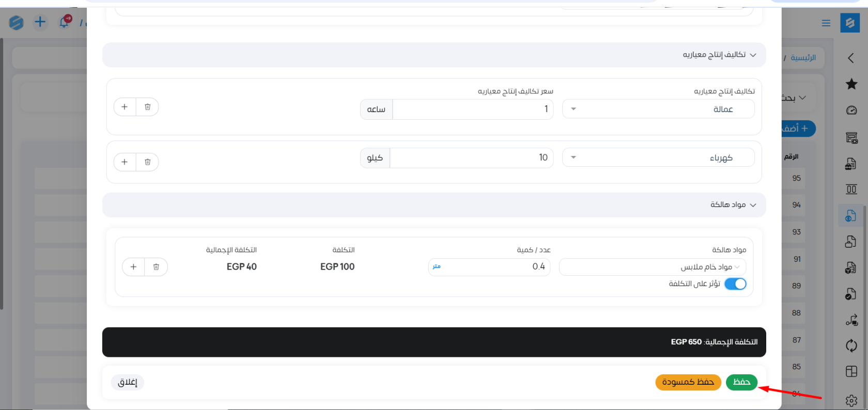
Task: Open the عمالة cost type dropdown
Action: 658,109
